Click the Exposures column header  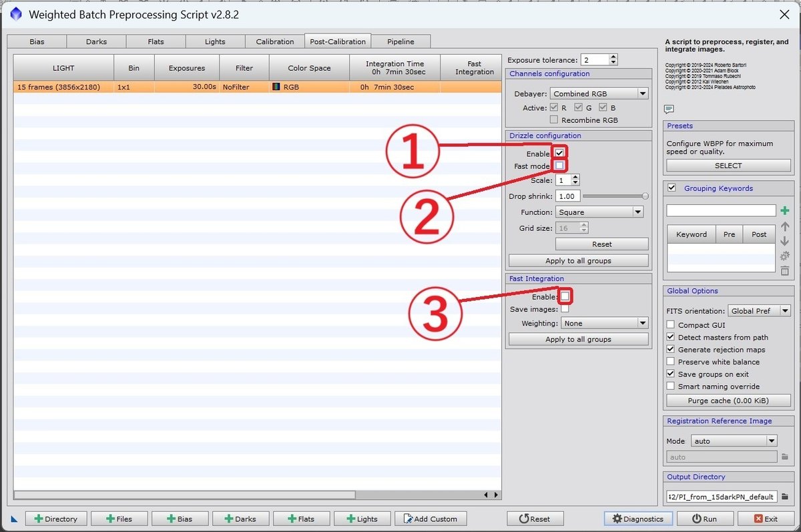(x=187, y=67)
